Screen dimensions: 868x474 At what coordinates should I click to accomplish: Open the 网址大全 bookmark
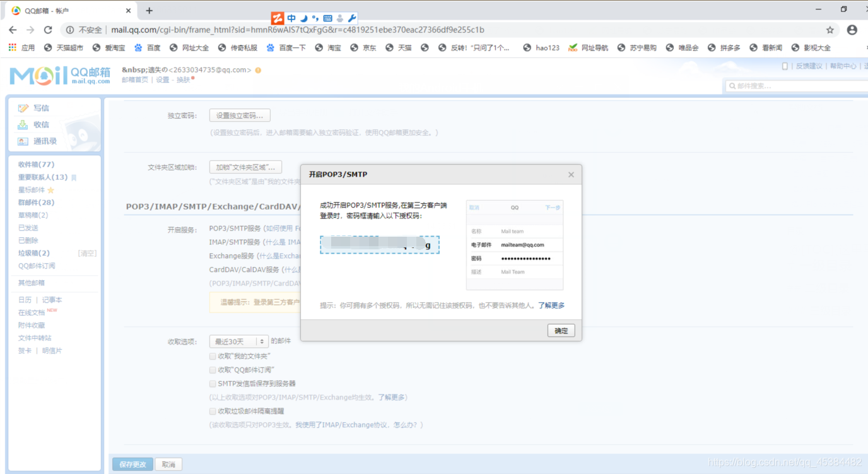pyautogui.click(x=190, y=47)
